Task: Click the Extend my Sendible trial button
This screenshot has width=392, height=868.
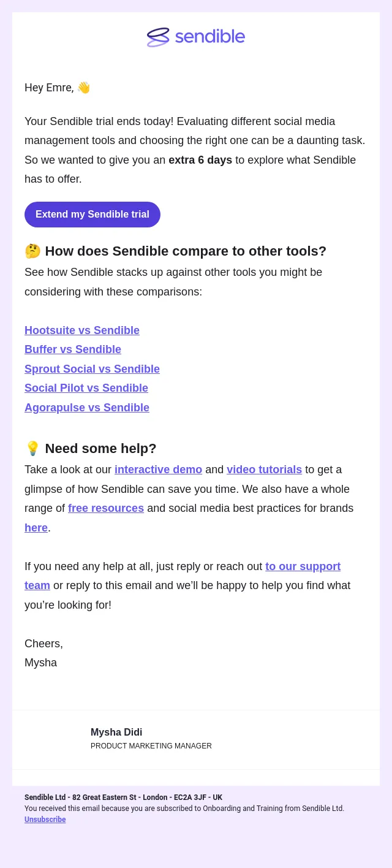Action: (92, 215)
